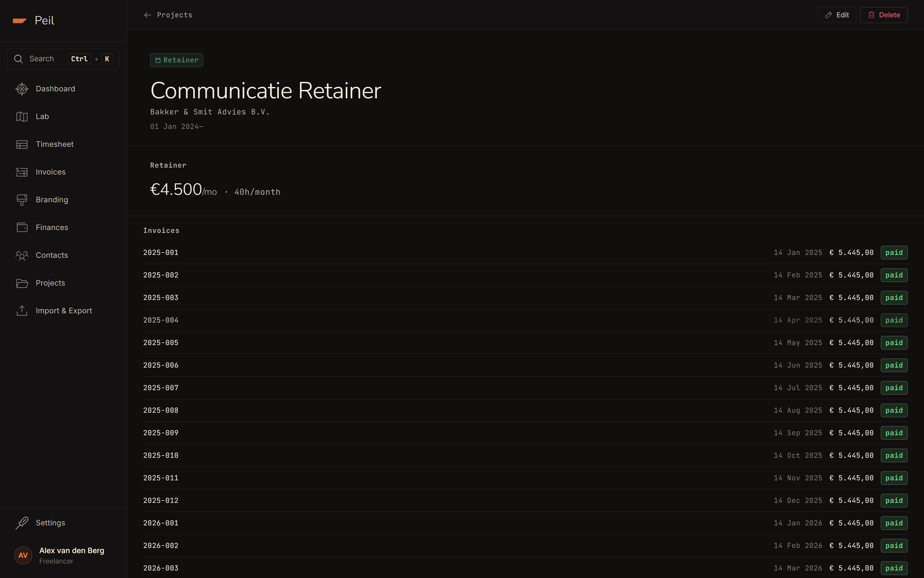This screenshot has height=578, width=924.
Task: Click the Invoices icon in sidebar
Action: pyautogui.click(x=22, y=172)
